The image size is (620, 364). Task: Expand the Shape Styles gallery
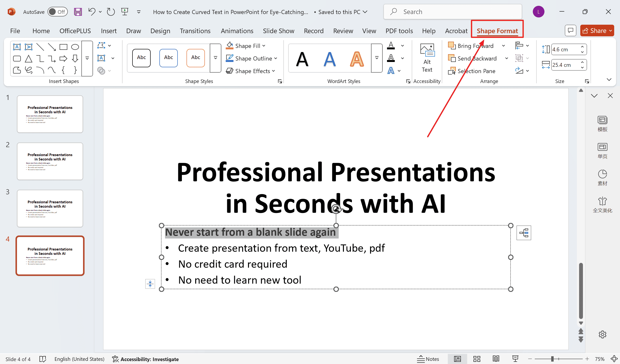[216, 58]
